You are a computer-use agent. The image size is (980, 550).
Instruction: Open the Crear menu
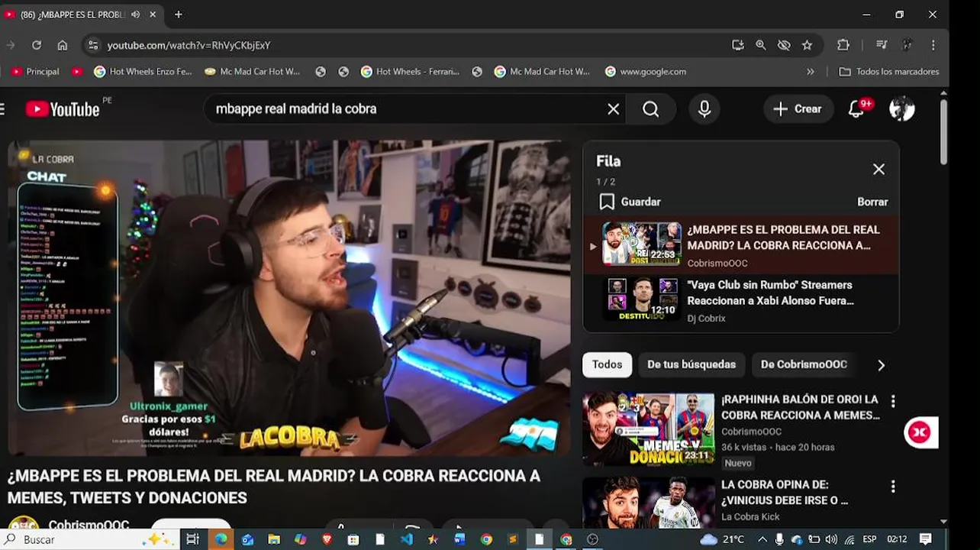tap(798, 109)
